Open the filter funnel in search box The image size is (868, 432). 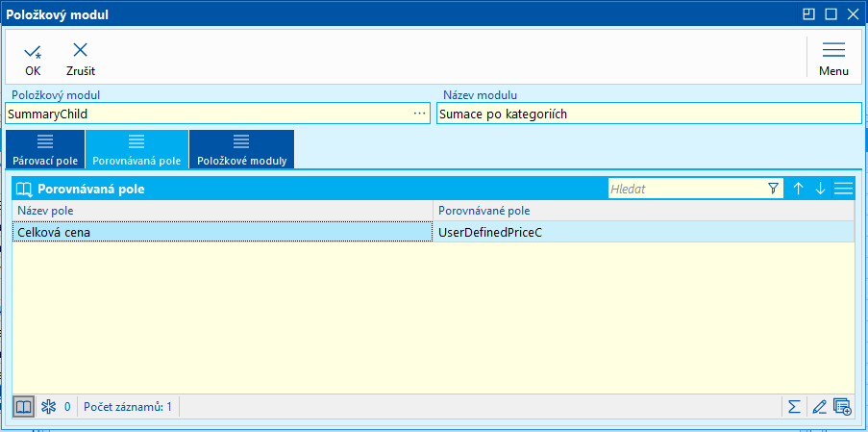click(774, 189)
